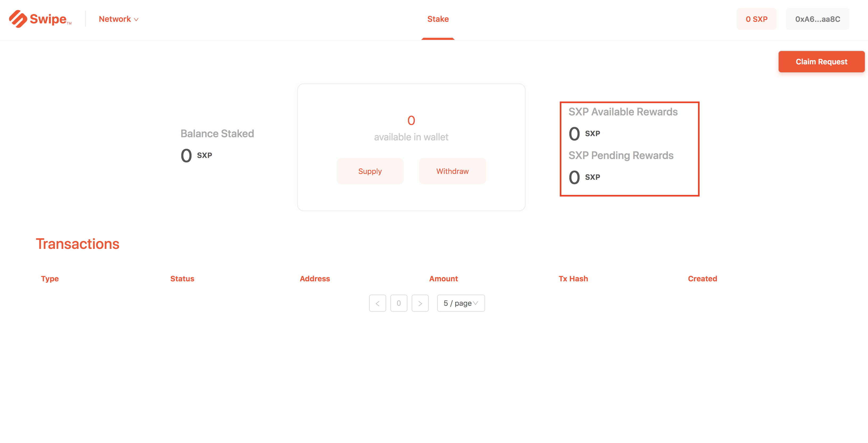Click the Withdraw button
This screenshot has width=868, height=443.
(452, 171)
